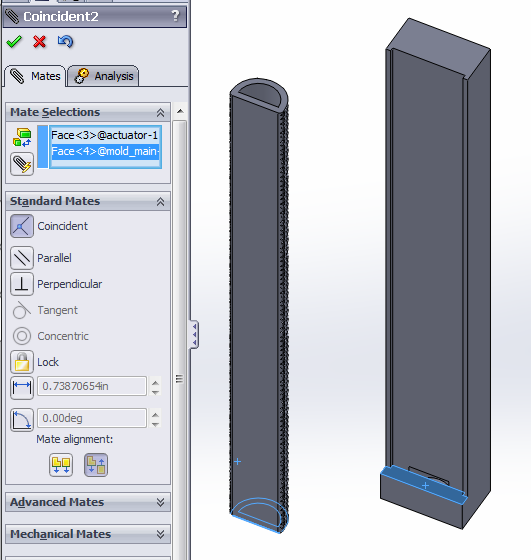Choose the Perpendicular mate icon

(x=22, y=284)
